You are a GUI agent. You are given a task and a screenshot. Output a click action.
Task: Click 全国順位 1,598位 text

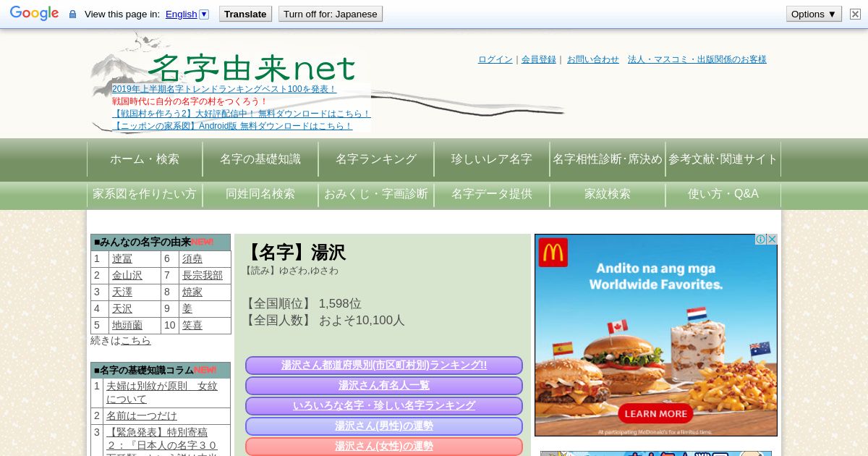click(x=302, y=304)
